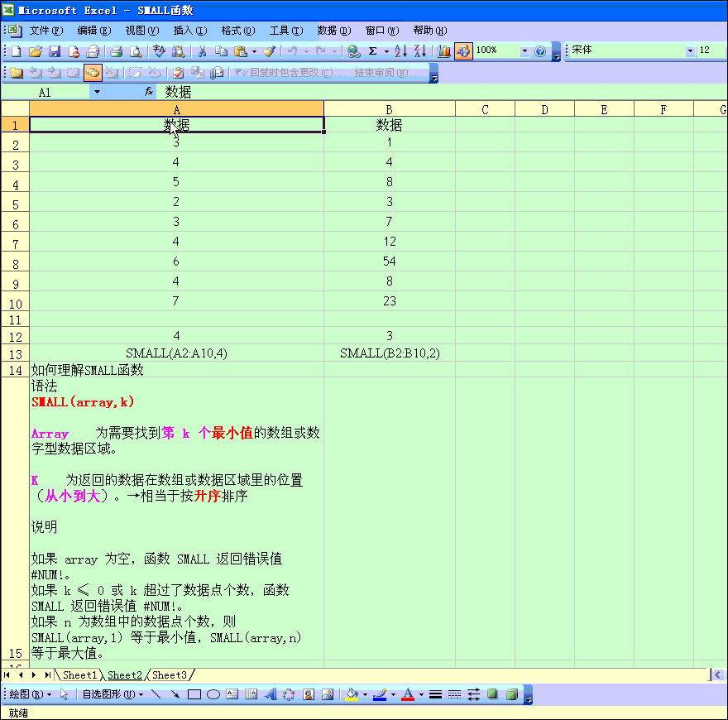This screenshot has height=720, width=728.
Task: Open the font name dropdown
Action: (x=691, y=51)
